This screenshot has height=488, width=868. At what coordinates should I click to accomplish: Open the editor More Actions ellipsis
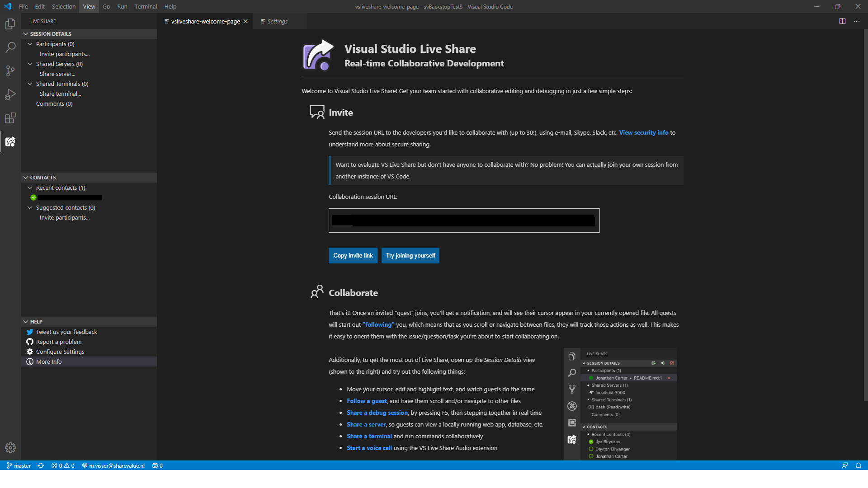(x=857, y=21)
